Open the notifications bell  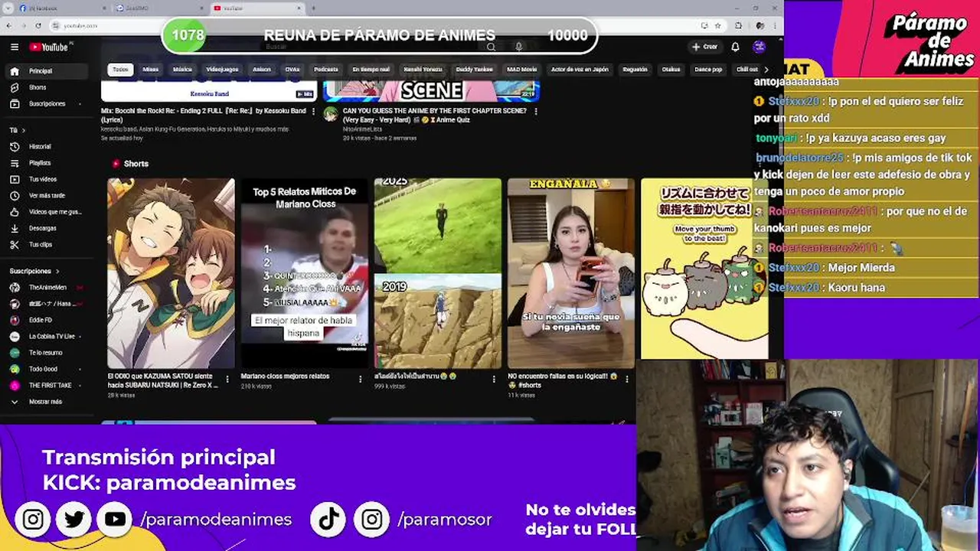(x=735, y=47)
